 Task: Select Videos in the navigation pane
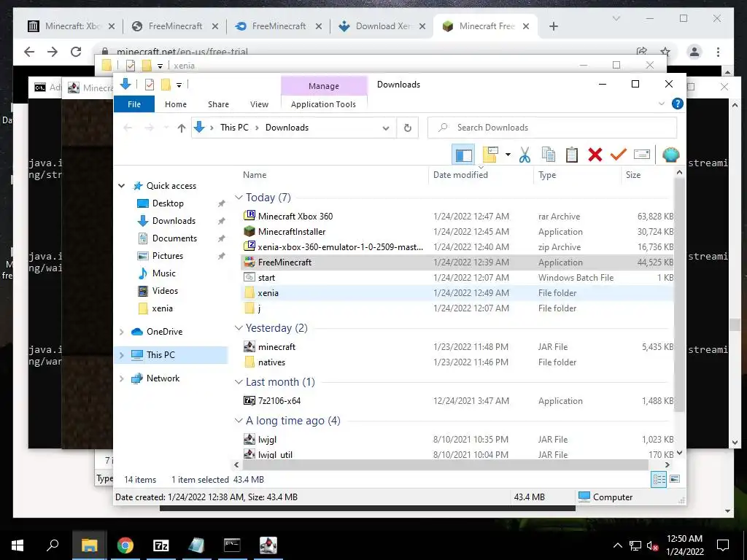pos(165,291)
